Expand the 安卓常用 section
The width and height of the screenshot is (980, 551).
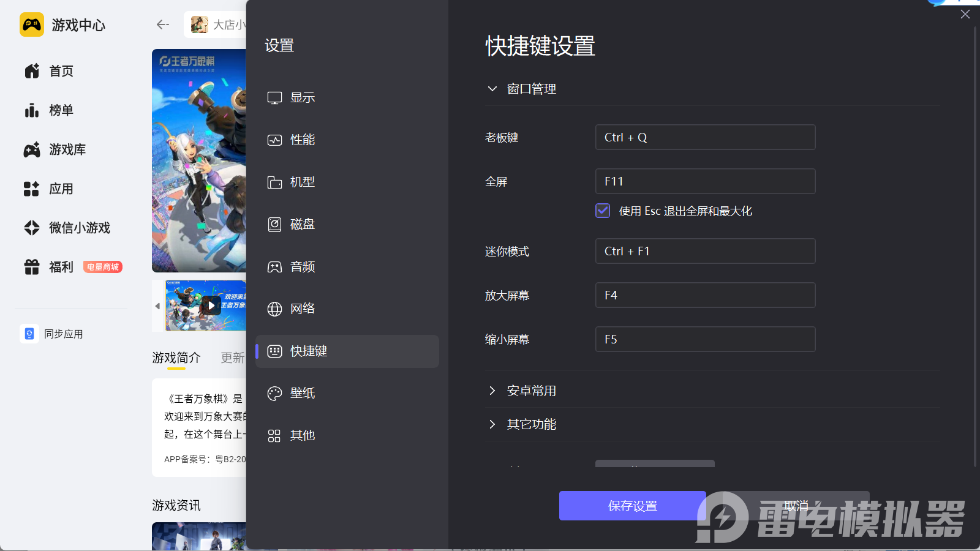(492, 391)
